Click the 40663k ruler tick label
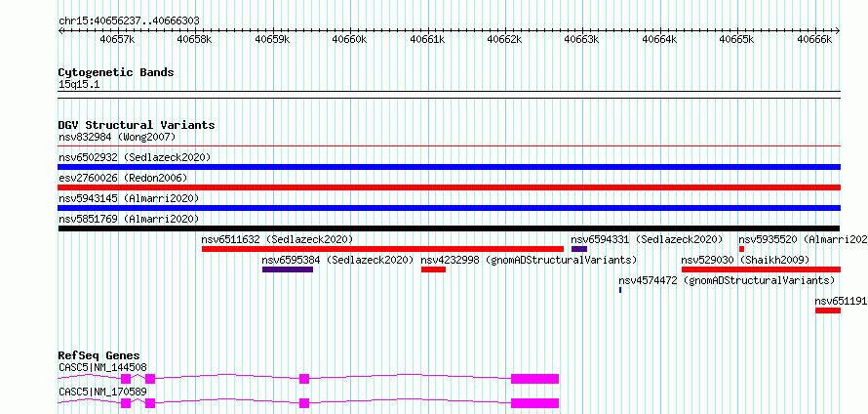This screenshot has width=868, height=414. click(x=582, y=39)
